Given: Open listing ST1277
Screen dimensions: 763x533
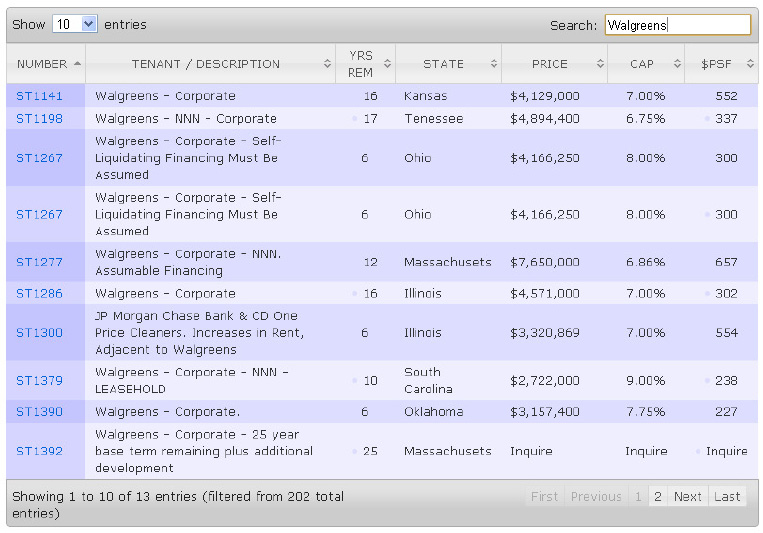Looking at the screenshot, I should point(39,262).
